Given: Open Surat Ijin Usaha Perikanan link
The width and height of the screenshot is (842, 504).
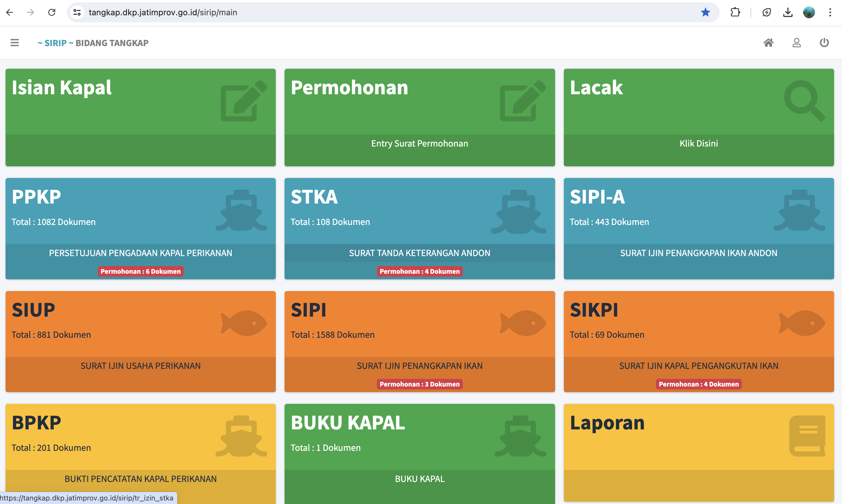Looking at the screenshot, I should pos(141,366).
